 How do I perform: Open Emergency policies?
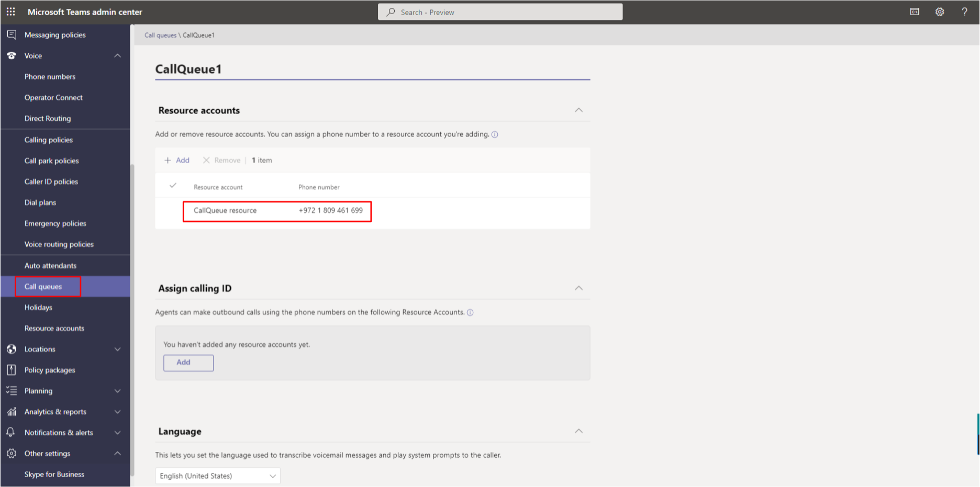[x=55, y=223]
